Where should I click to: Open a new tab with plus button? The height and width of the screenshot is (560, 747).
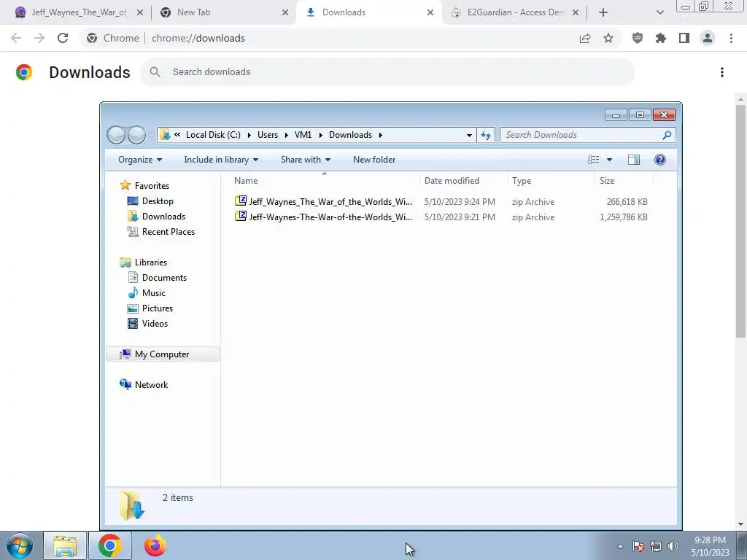click(603, 12)
